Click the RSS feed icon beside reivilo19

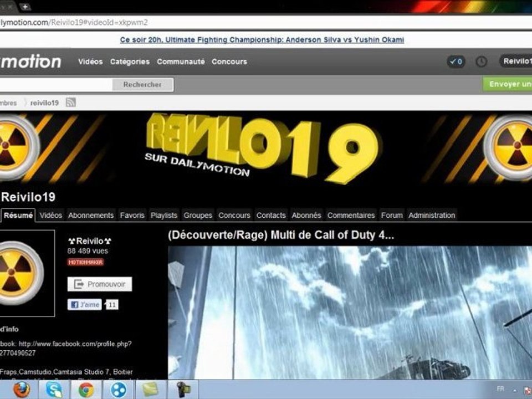point(70,102)
